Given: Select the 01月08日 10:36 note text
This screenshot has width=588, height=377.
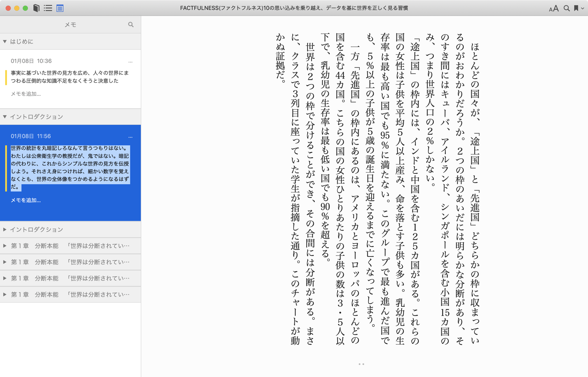Looking at the screenshot, I should tap(70, 77).
